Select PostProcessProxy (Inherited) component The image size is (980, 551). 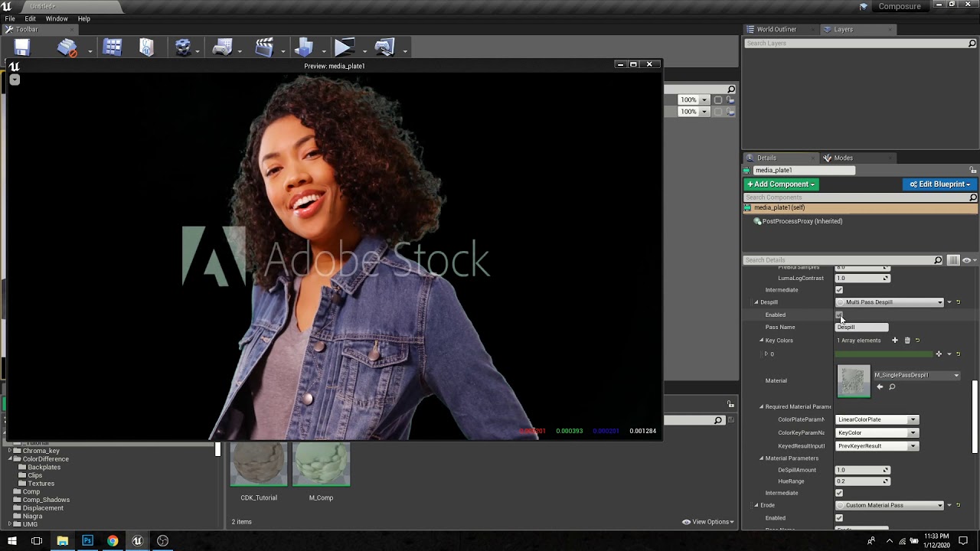pos(797,221)
